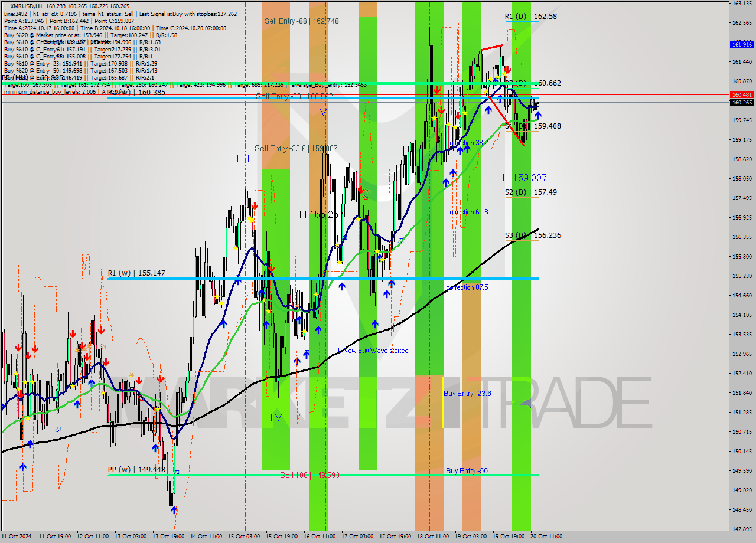This screenshot has height=543, width=756.
Task: Click the 'correction 61.8' label
Action: pyautogui.click(x=467, y=212)
